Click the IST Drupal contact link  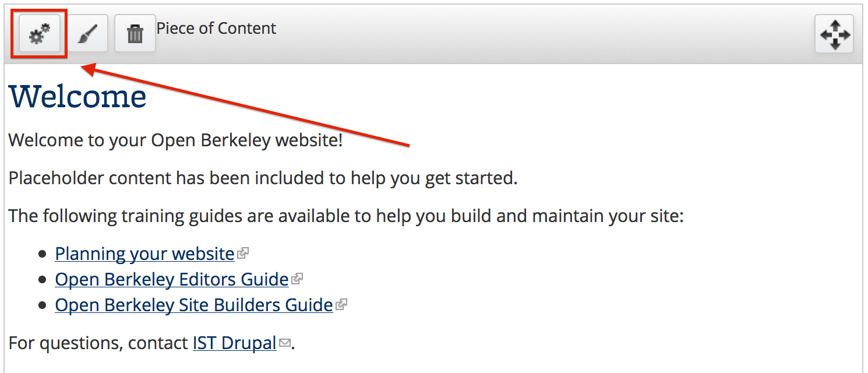click(x=235, y=343)
